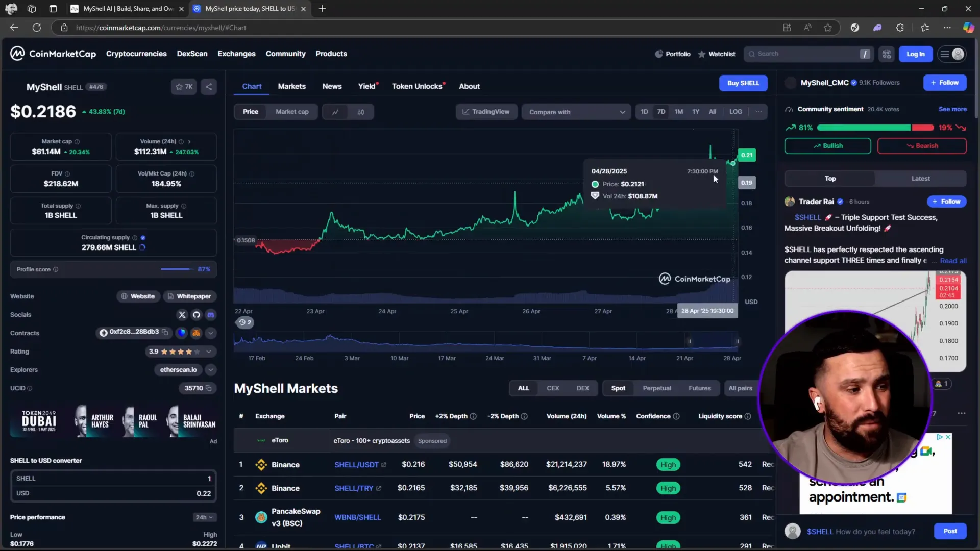
Task: Open user menu avatar button
Action: (952, 54)
